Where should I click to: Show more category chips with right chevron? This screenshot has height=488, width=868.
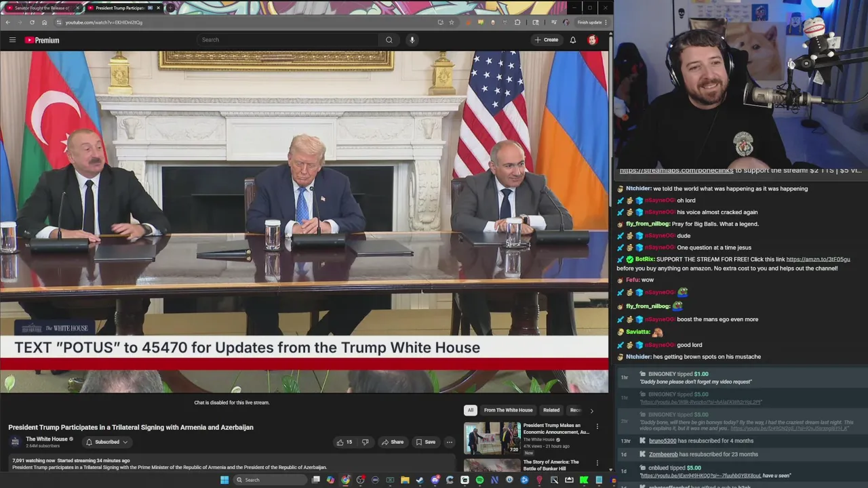tap(591, 410)
